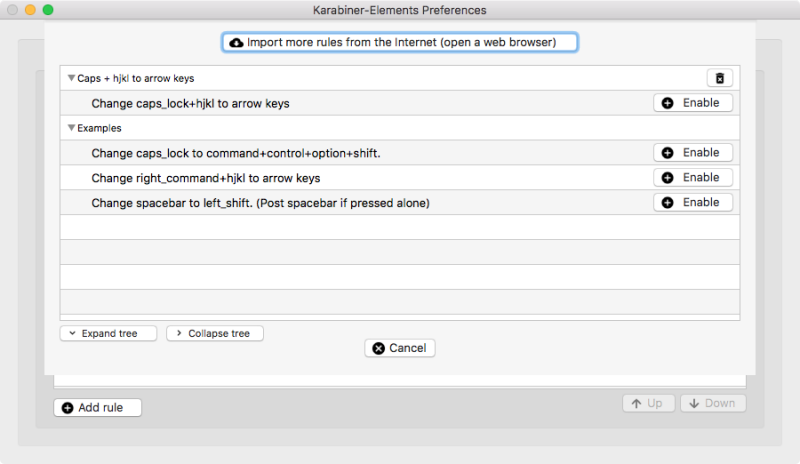Click the plus icon beside Add rule
800x464 pixels.
67,407
